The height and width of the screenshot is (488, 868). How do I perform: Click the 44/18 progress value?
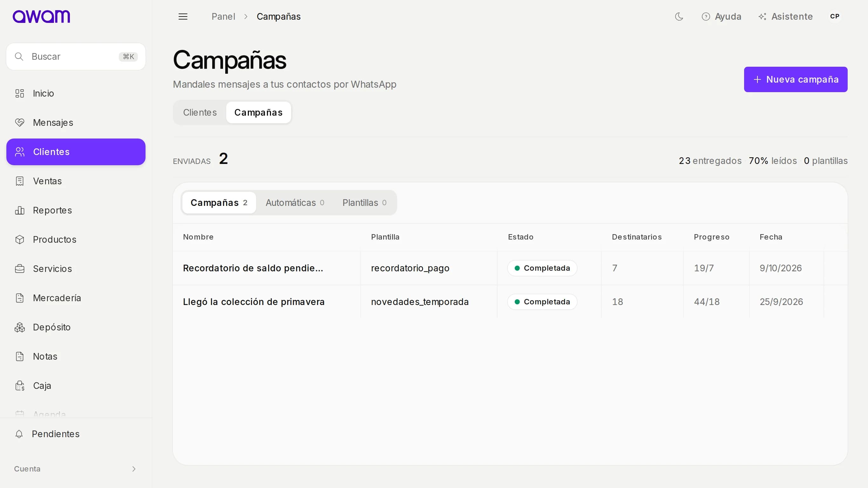(x=707, y=302)
